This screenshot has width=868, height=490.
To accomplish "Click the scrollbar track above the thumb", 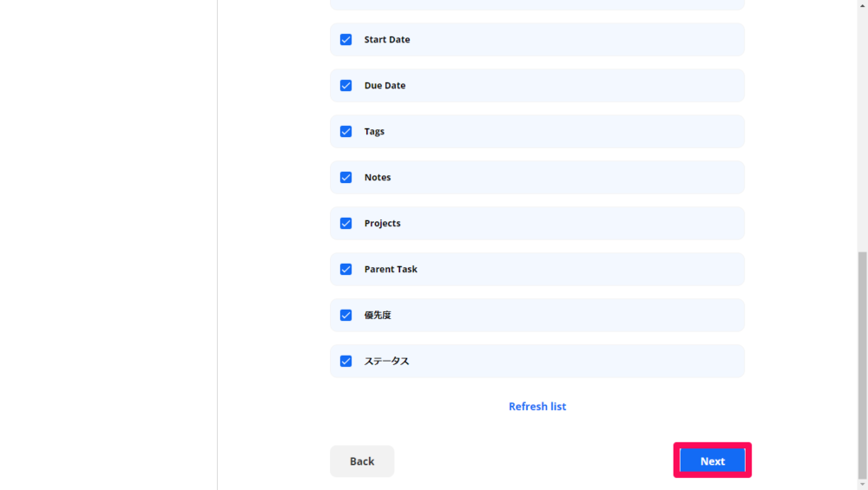I will tap(862, 130).
